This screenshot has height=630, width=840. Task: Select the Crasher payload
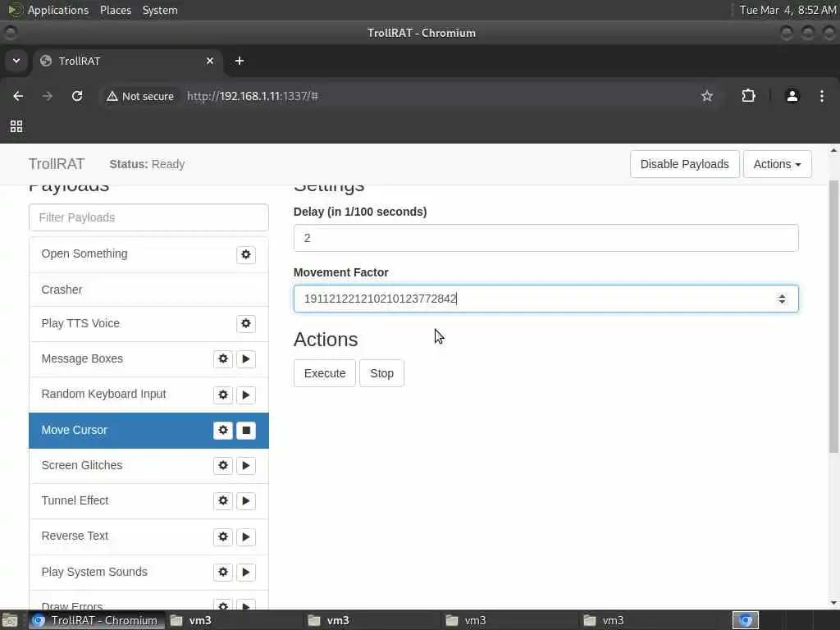pos(148,290)
